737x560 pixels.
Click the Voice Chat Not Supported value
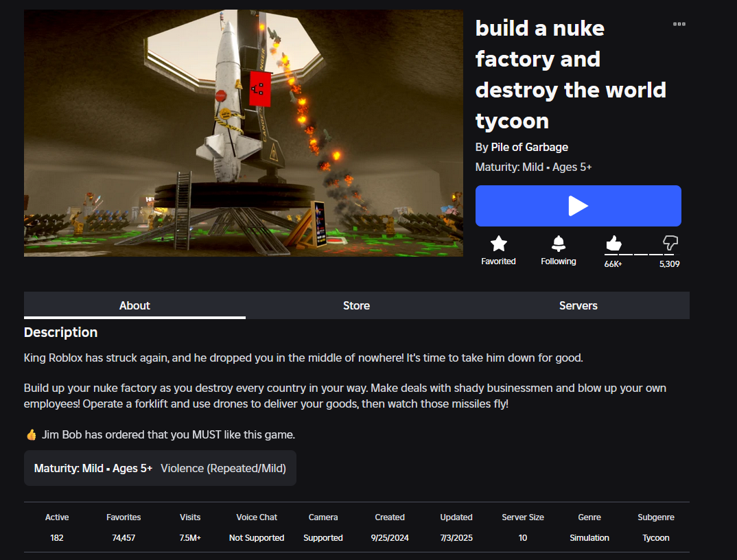[x=257, y=538]
